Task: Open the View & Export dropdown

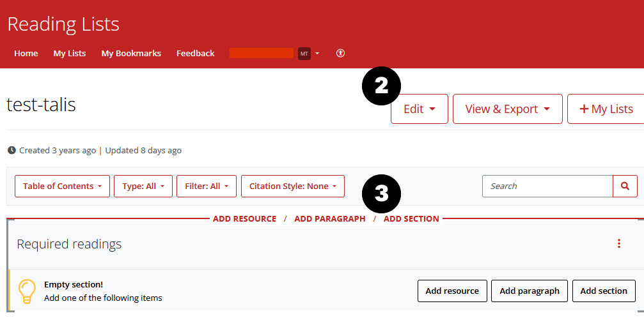Action: [x=507, y=109]
